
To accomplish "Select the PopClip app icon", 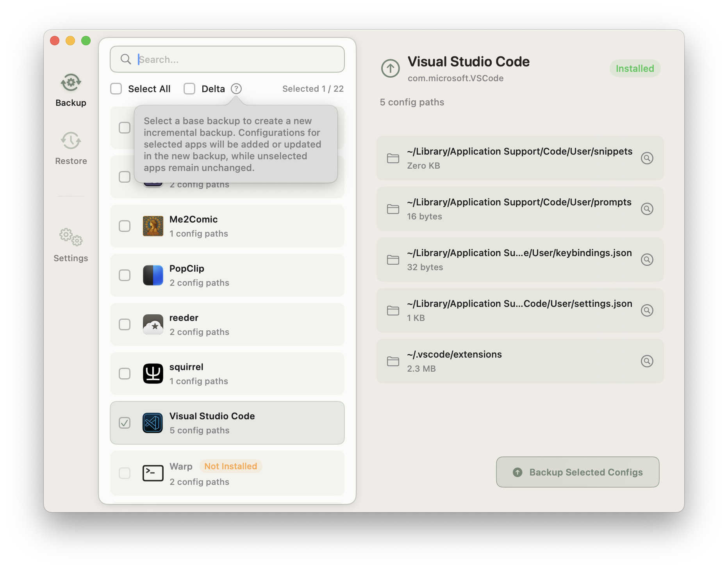I will 153,275.
